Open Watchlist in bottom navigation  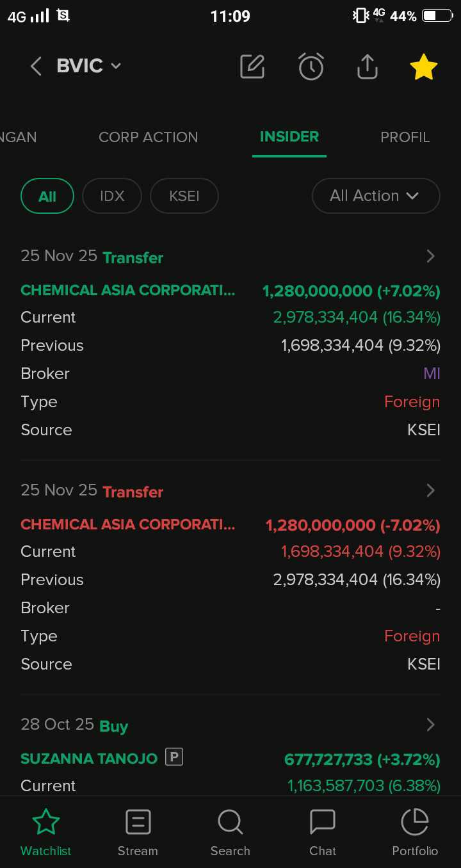[x=46, y=831]
